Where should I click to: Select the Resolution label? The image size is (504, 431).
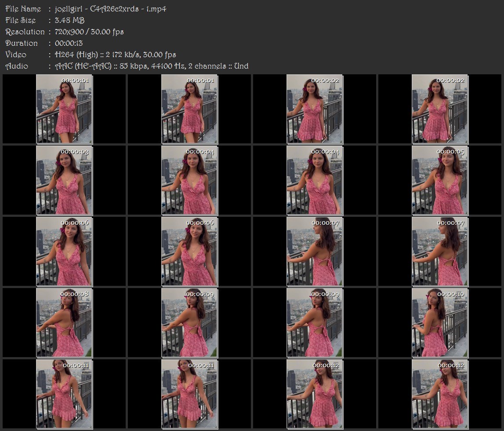pos(25,32)
